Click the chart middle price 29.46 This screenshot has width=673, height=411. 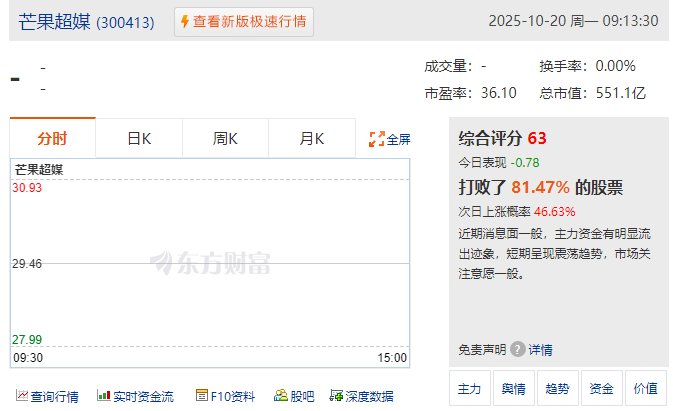(x=27, y=263)
